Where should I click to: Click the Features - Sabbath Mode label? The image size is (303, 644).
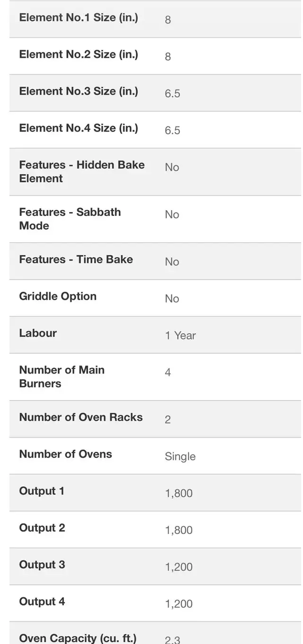(70, 219)
